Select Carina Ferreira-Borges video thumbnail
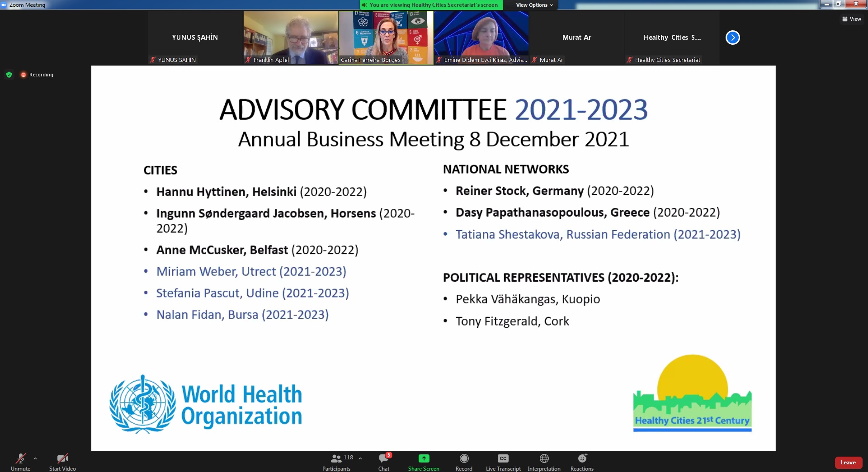Screen dimensions: 868x472 click(x=386, y=38)
